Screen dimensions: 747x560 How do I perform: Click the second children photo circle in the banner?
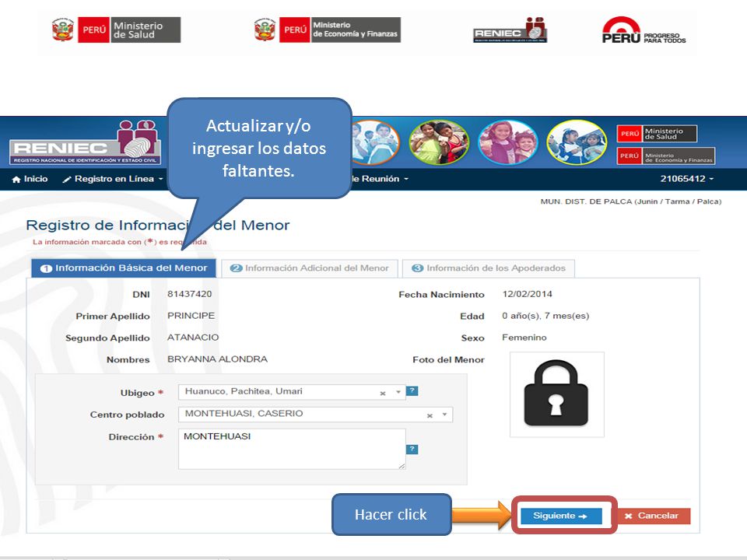pos(439,142)
